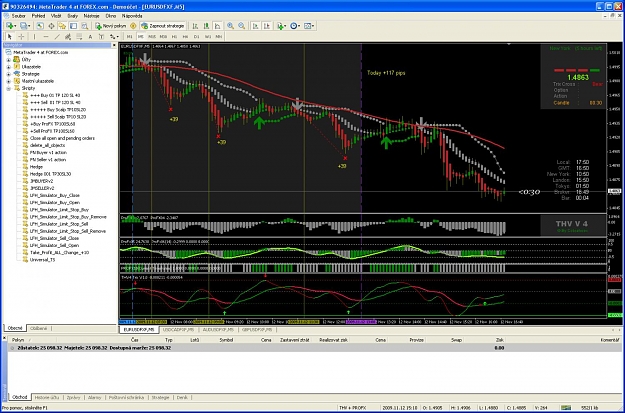The height and width of the screenshot is (413, 625).
Task: Open the Soubor menu
Action: pyautogui.click(x=18, y=16)
